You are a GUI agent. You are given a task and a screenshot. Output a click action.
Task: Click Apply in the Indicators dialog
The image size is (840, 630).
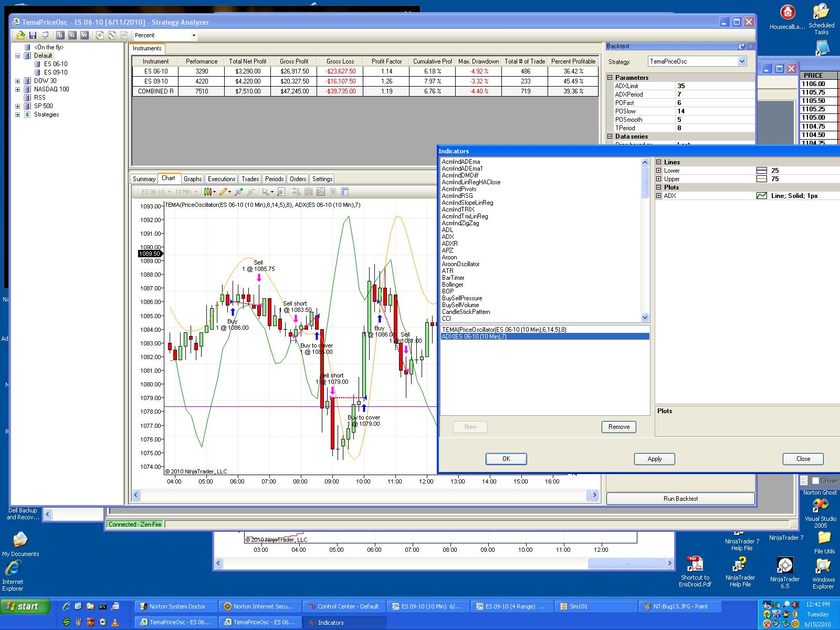point(655,459)
